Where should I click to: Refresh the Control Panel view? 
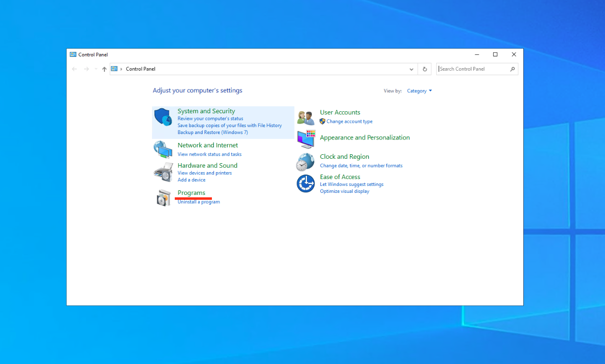[x=425, y=69]
